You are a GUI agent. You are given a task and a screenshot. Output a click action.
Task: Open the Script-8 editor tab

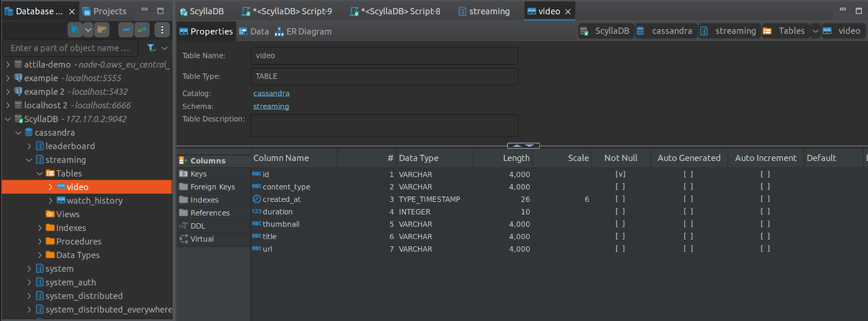[395, 11]
